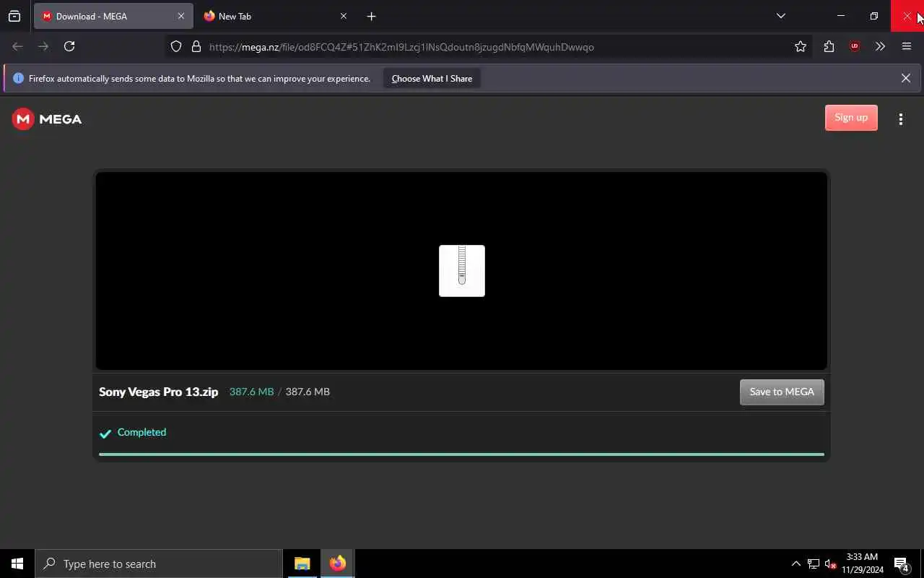Open a new tab with plus button

click(371, 16)
